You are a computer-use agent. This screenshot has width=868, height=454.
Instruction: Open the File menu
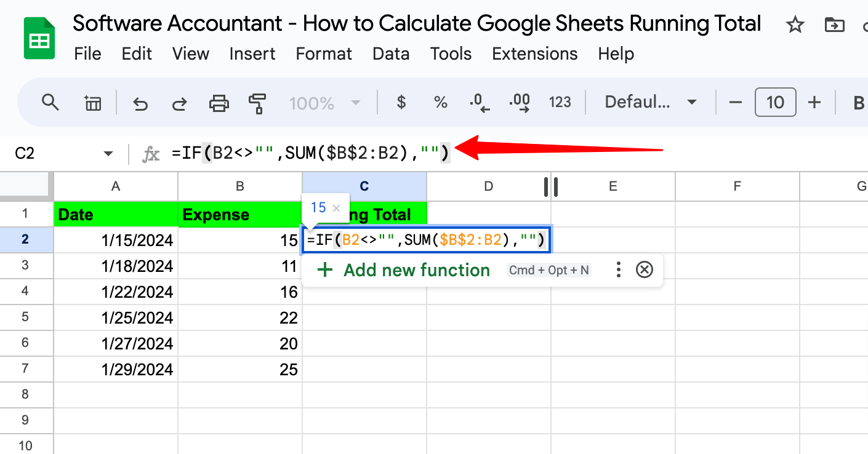[87, 54]
